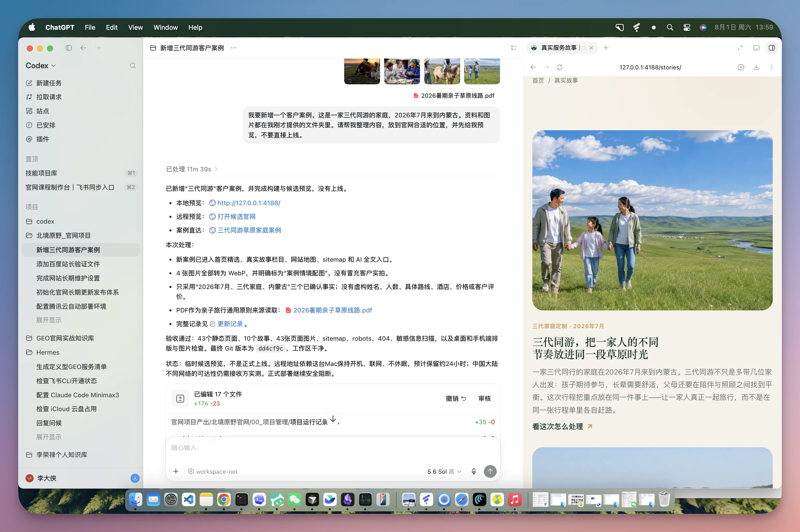Toggle the bottom panel layout icon
The height and width of the screenshot is (532, 800).
[756, 48]
